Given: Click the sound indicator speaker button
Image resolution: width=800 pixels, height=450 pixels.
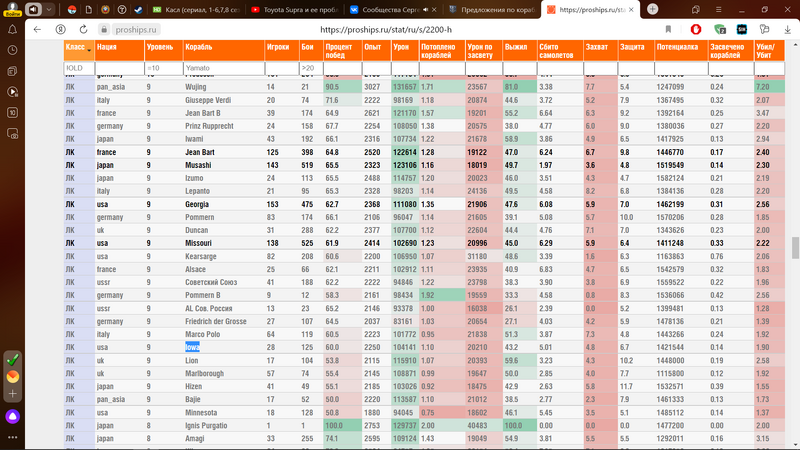Looking at the screenshot, I should (34, 9).
